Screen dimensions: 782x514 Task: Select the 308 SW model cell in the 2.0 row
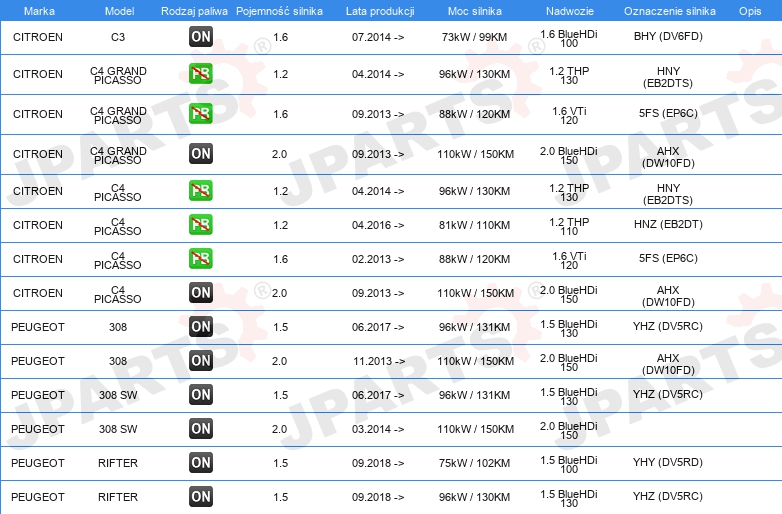click(x=118, y=429)
